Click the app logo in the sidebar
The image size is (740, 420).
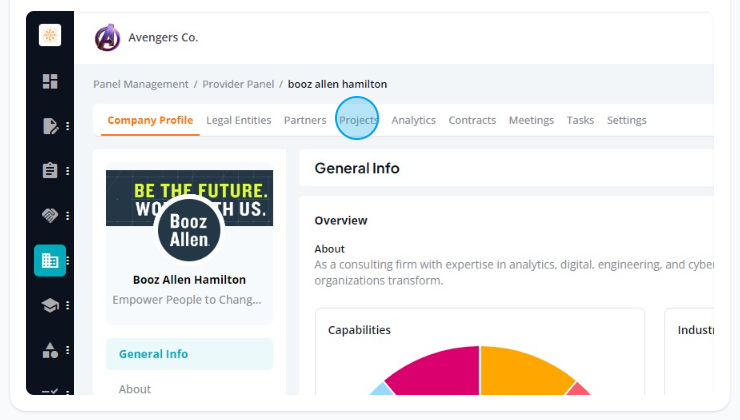click(50, 35)
